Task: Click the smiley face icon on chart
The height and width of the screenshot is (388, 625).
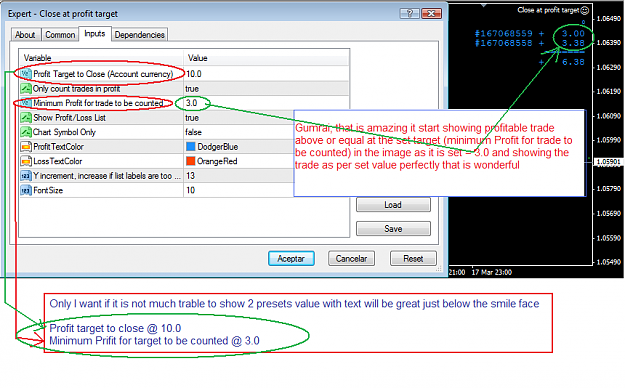Action: tap(585, 10)
